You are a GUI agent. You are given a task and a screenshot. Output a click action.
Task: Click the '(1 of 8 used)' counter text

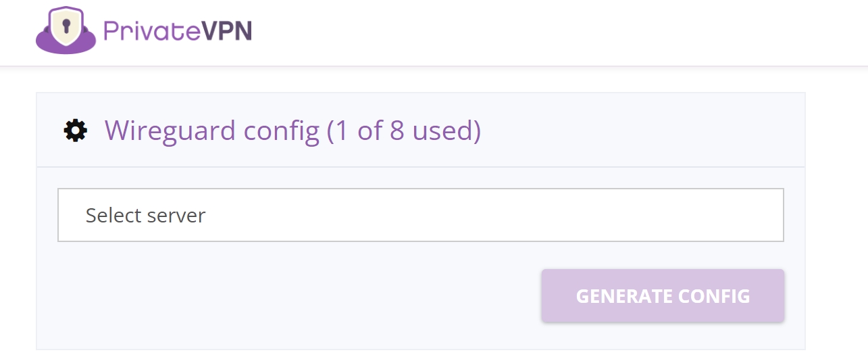click(x=403, y=130)
